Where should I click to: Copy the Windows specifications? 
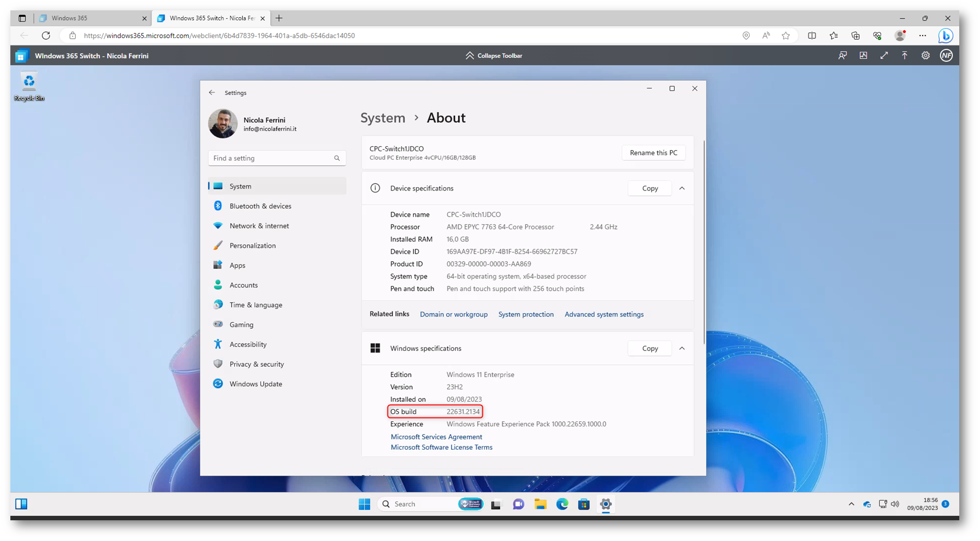650,348
